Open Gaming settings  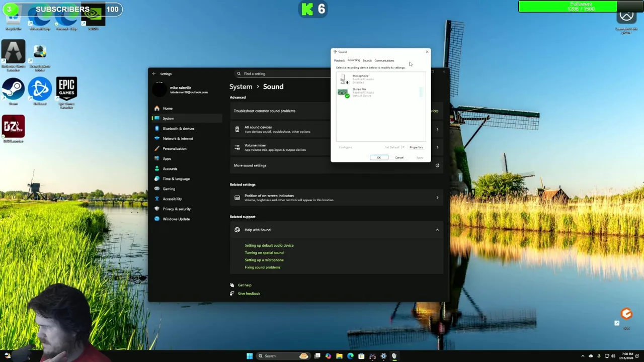[187, 189]
